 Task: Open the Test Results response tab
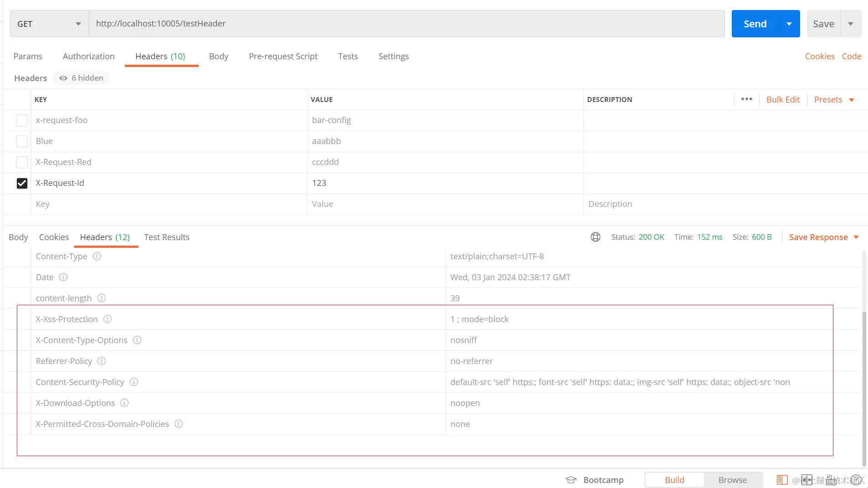pos(166,237)
